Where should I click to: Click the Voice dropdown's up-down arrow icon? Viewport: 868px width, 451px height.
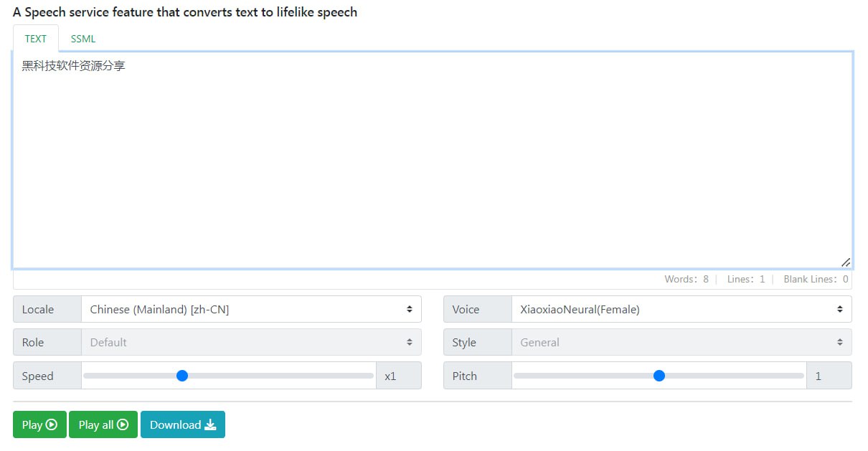tap(839, 309)
